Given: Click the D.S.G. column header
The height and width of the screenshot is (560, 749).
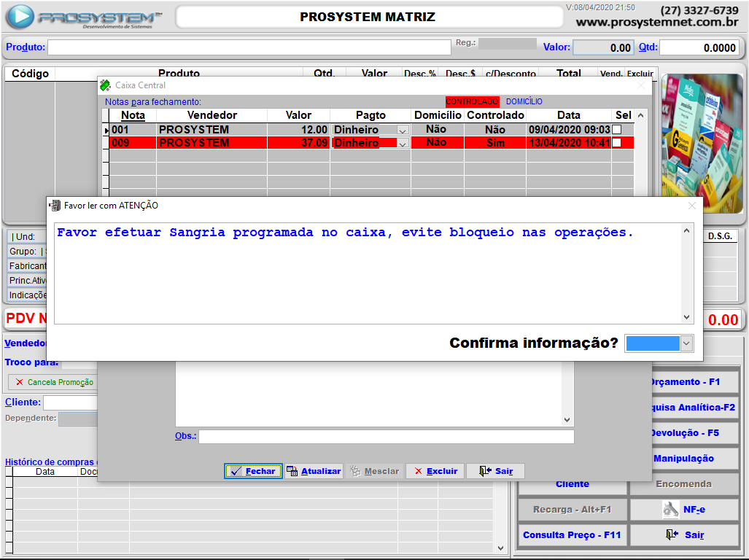Looking at the screenshot, I should [720, 236].
